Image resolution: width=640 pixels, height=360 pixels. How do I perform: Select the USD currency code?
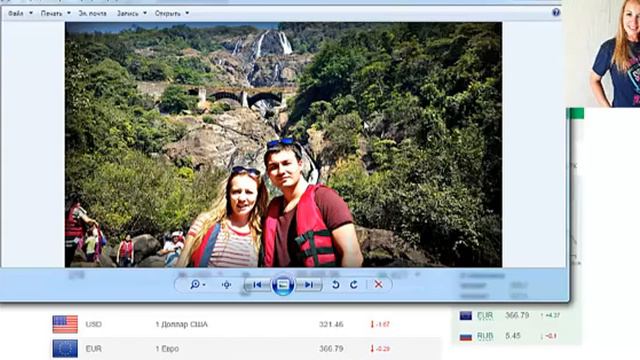(93, 324)
